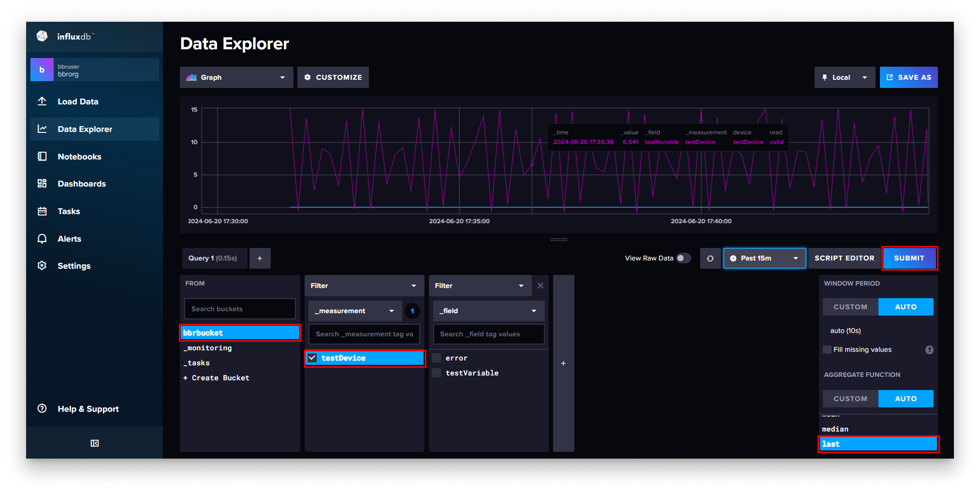Enable Fill missing values

tap(827, 349)
